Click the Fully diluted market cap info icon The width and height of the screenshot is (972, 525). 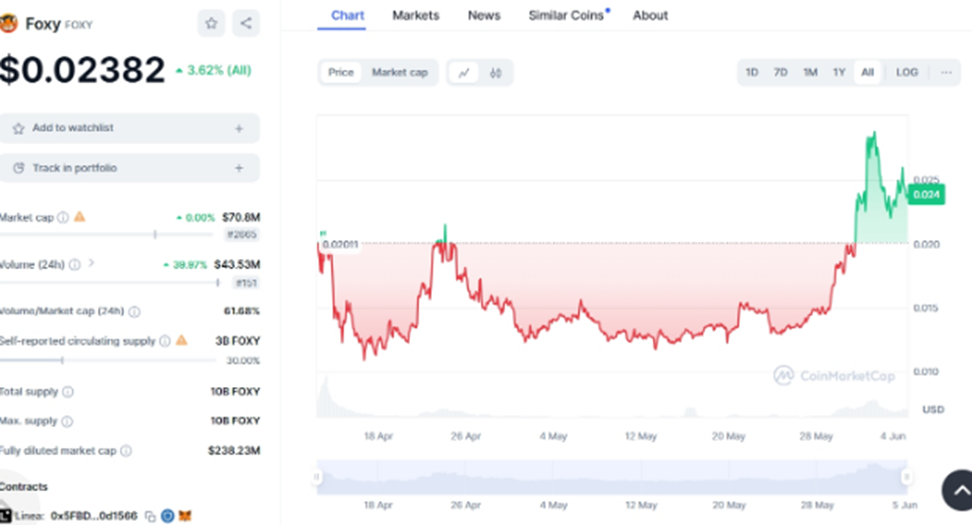point(126,451)
